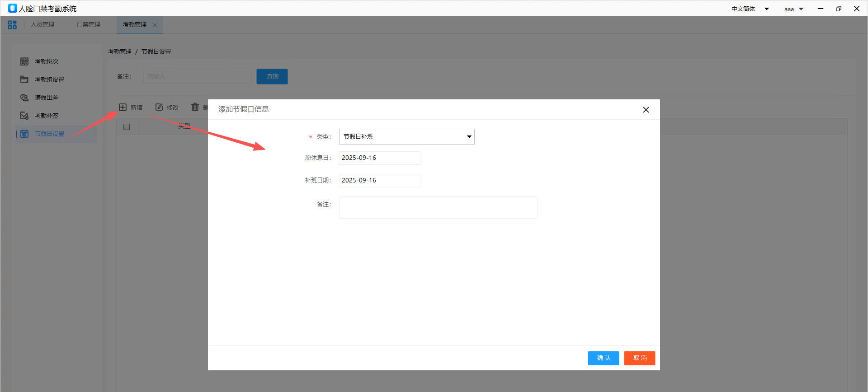
Task: Select 节假日设置 calendar icon item
Action: coord(24,134)
